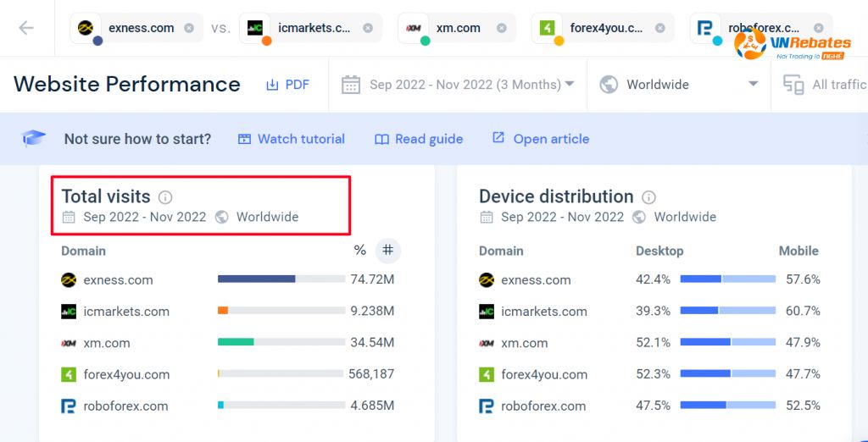
Task: Click the calendar icon in date picker
Action: (x=351, y=85)
